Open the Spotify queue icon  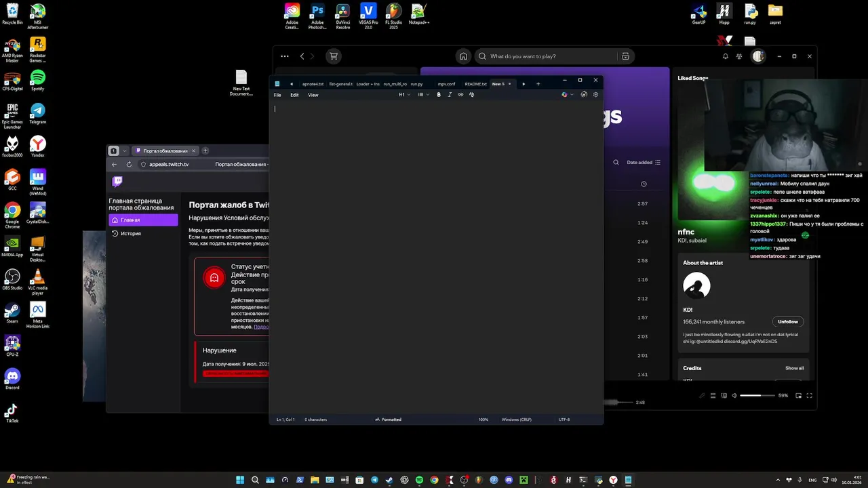point(713,395)
